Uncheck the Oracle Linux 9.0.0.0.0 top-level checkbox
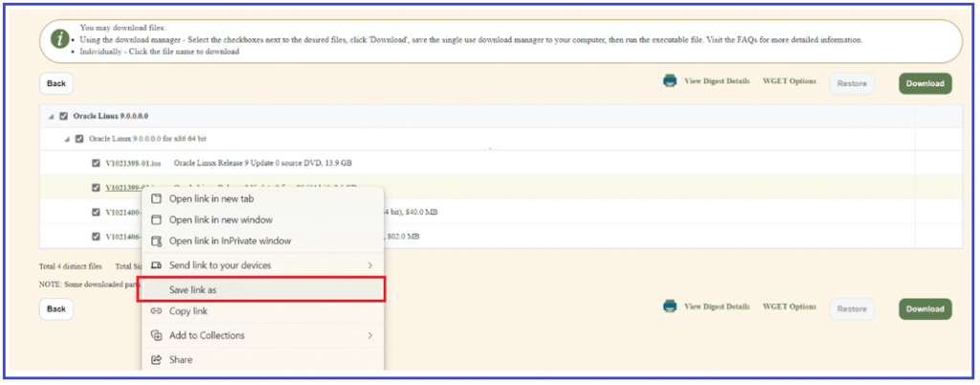 pos(64,116)
